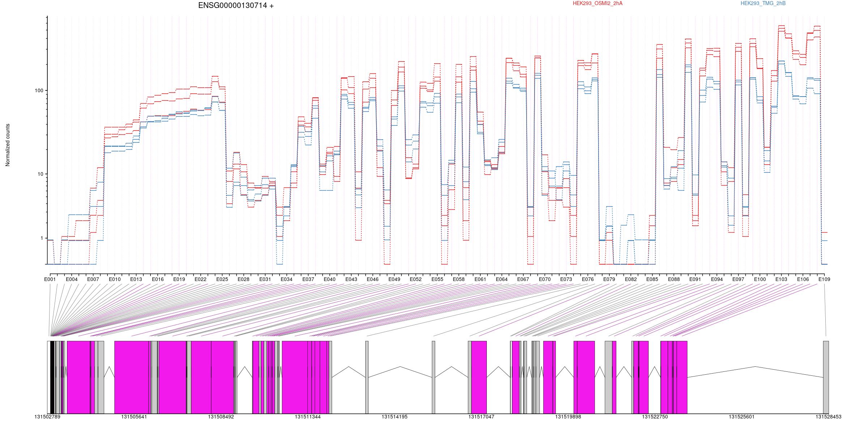Select exon label E046
The height and width of the screenshot is (434, 868).
coord(373,279)
